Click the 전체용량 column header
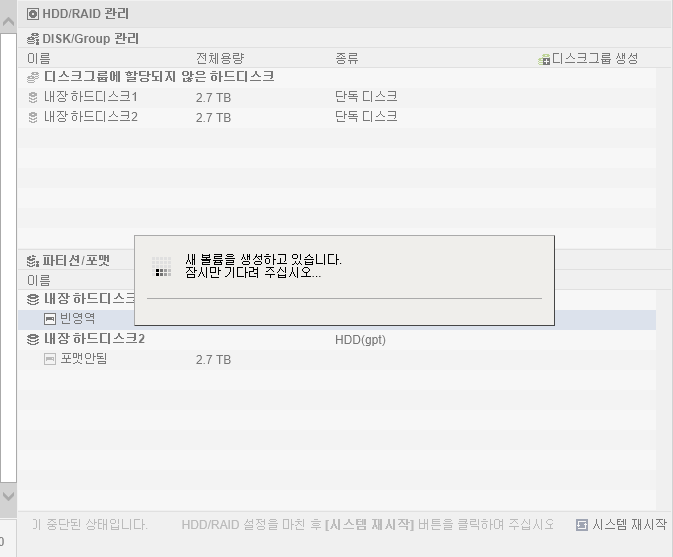Screen dimensions: 673x557 pyautogui.click(x=220, y=58)
